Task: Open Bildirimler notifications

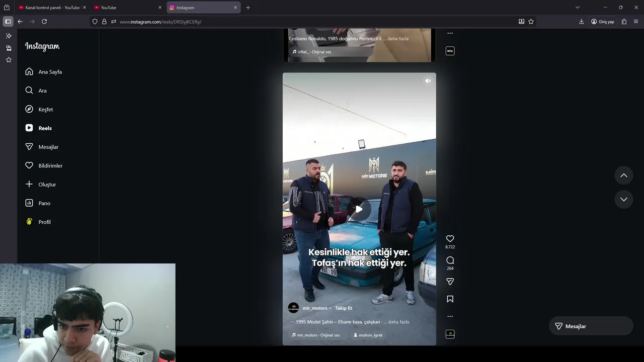Action: click(x=44, y=165)
